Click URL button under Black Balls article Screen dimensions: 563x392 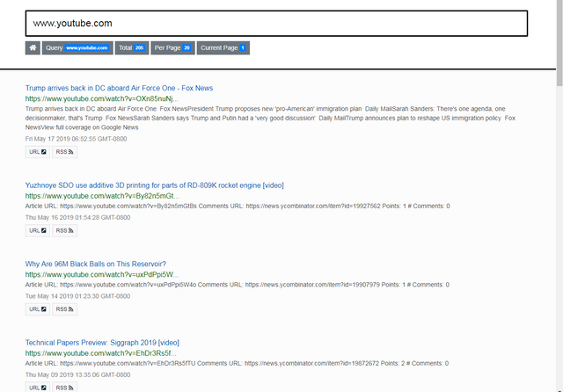click(38, 309)
